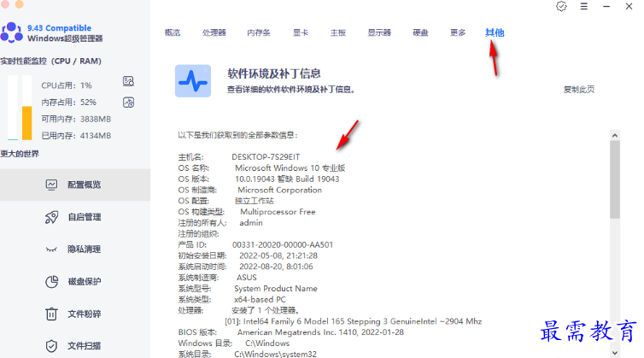
Task: Go to the 更多 tab
Action: [x=458, y=32]
